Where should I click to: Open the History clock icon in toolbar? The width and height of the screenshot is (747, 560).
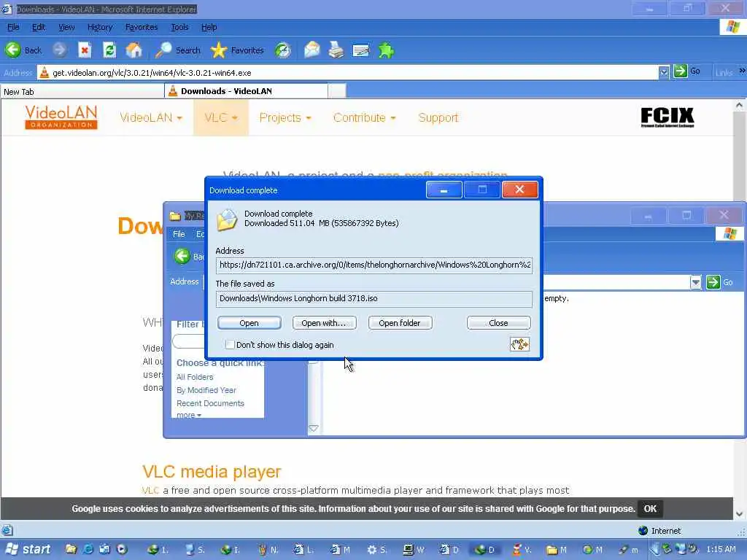(x=283, y=50)
